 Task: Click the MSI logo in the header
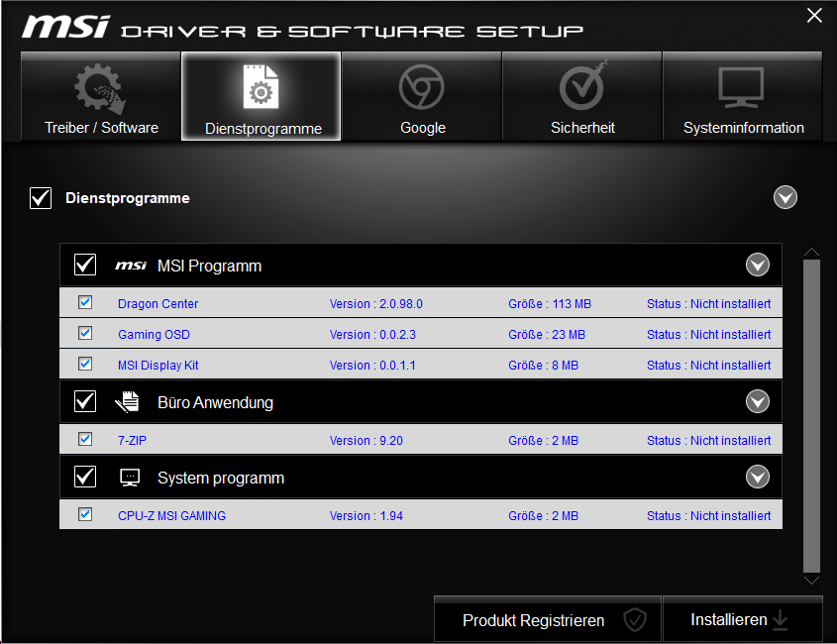(x=65, y=27)
